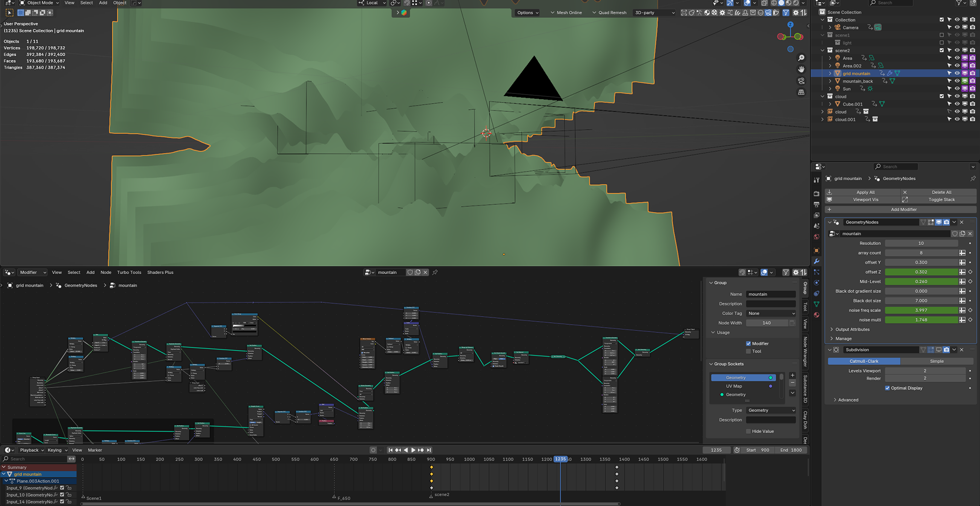The image size is (980, 506).
Task: Open the Node menu in node editor
Action: [106, 273]
